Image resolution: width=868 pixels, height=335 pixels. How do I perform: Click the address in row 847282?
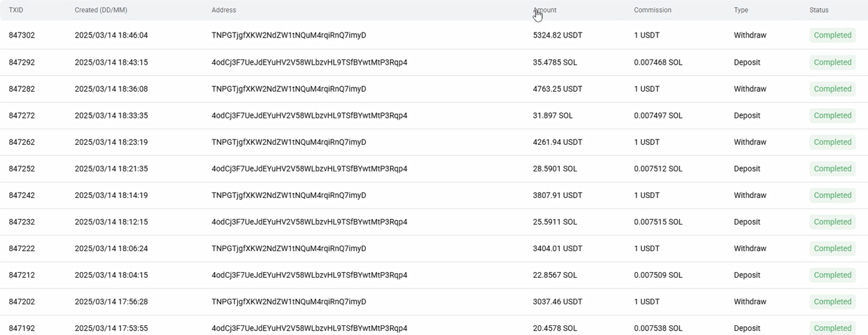[289, 89]
